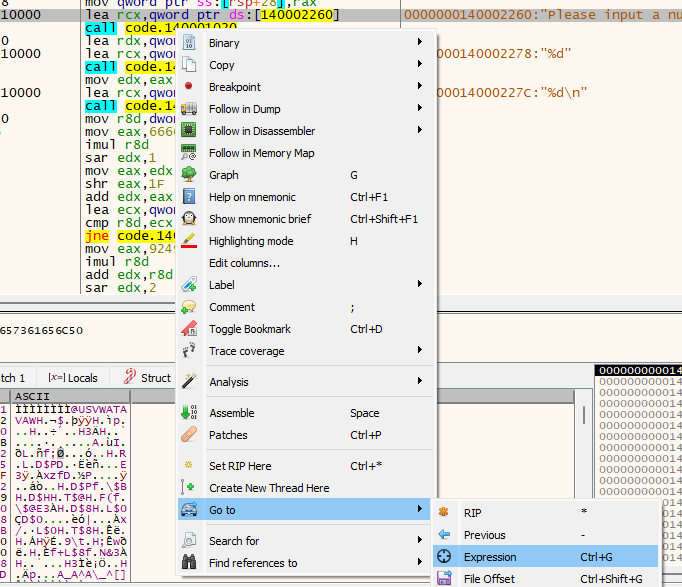Expand the Analysis submenu arrow
Image resolution: width=682 pixels, height=587 pixels.
tap(420, 381)
